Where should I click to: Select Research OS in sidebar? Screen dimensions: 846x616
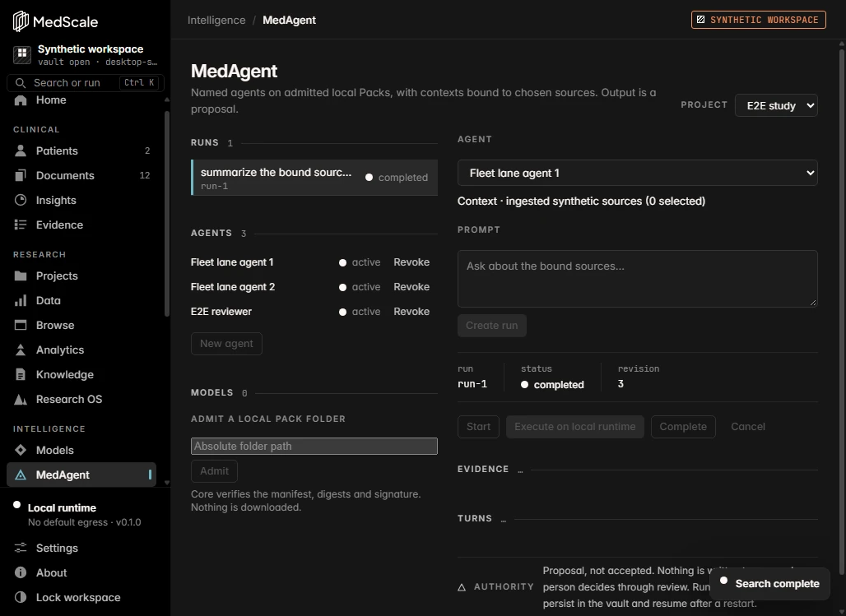tap(81, 399)
